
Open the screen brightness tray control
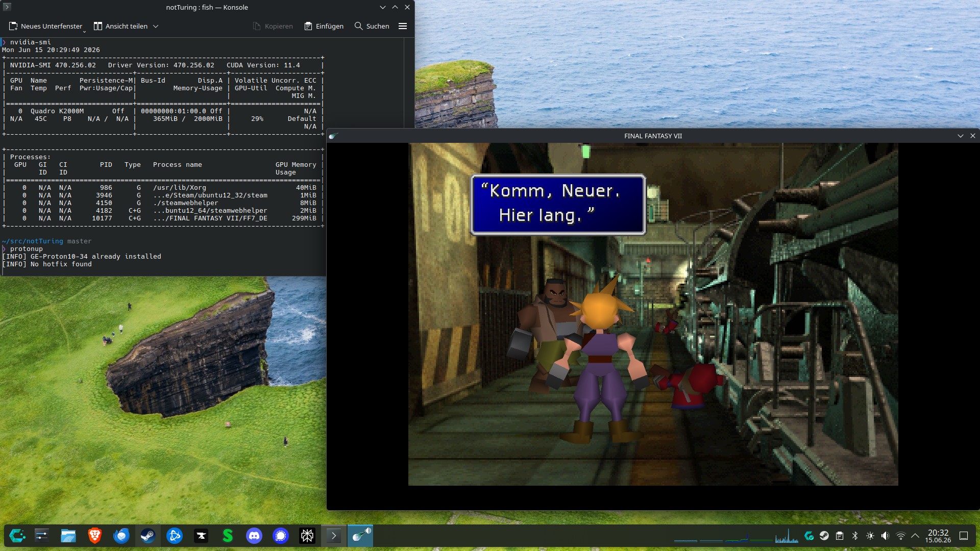tap(870, 536)
